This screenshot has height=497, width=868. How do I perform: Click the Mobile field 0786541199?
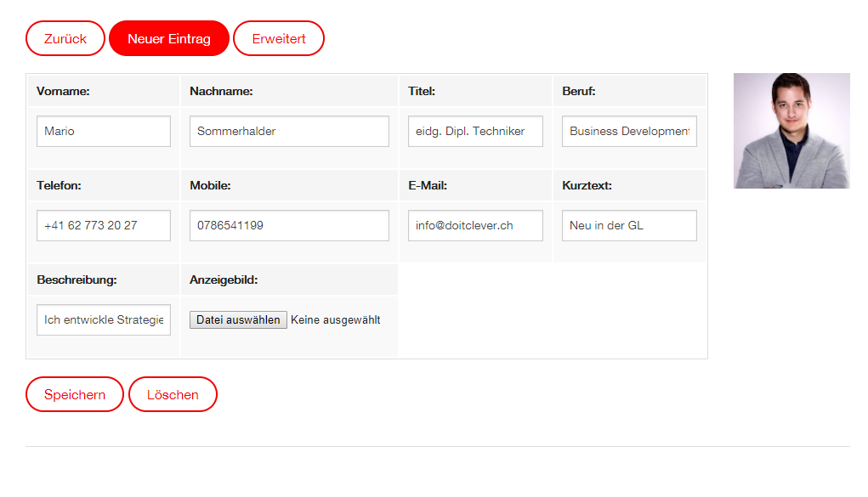(289, 225)
